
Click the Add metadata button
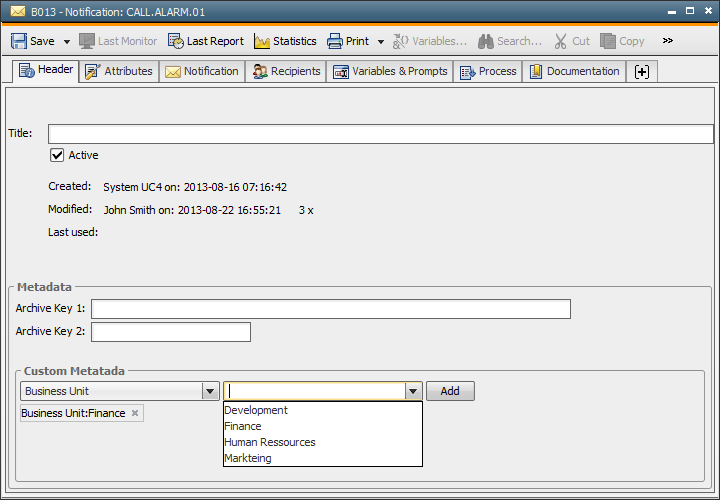pyautogui.click(x=450, y=391)
